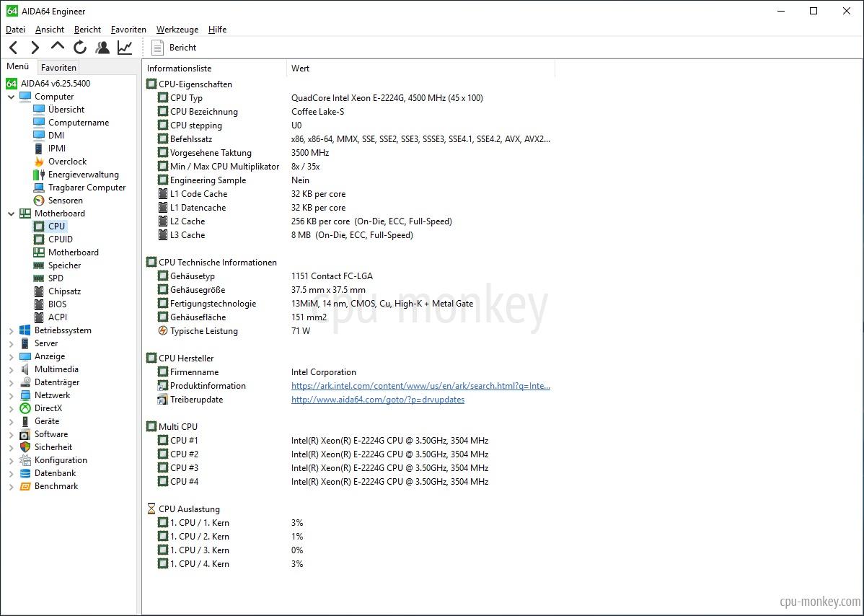The width and height of the screenshot is (864, 616).
Task: Click the Refresh toolbar icon
Action: [80, 48]
